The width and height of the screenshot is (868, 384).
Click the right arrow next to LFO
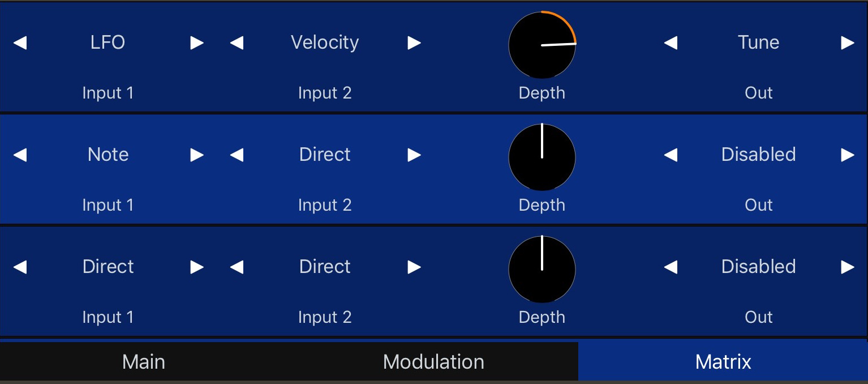pyautogui.click(x=195, y=42)
